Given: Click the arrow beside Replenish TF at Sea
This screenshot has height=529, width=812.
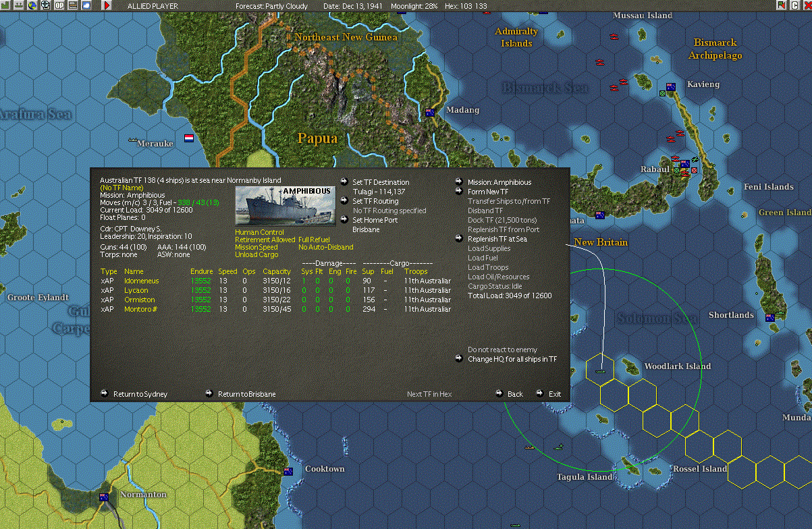Looking at the screenshot, I should 460,238.
